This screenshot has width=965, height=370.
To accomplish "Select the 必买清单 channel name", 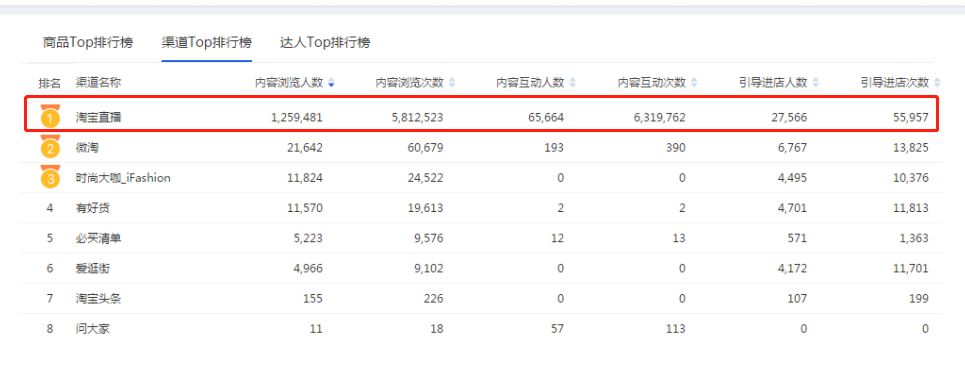I will 98,238.
